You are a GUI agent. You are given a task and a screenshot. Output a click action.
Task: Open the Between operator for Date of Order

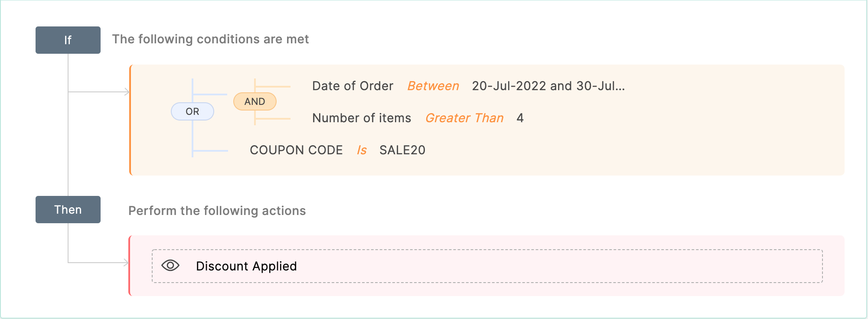click(x=433, y=86)
